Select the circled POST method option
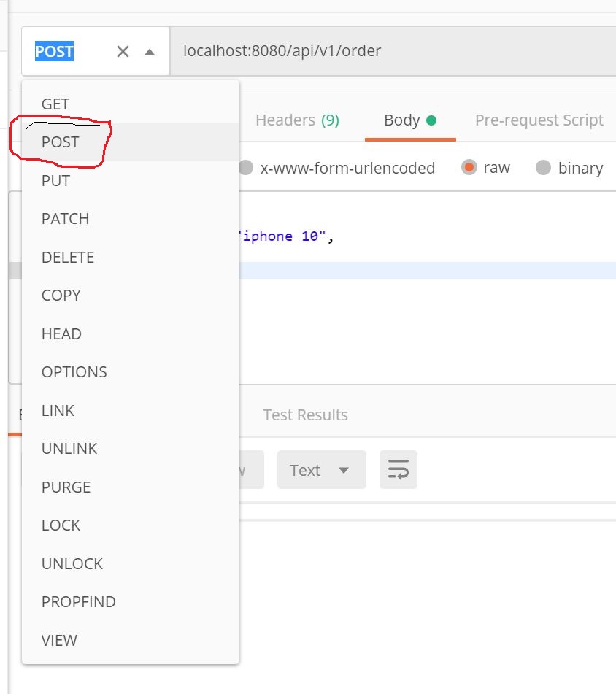 click(59, 142)
